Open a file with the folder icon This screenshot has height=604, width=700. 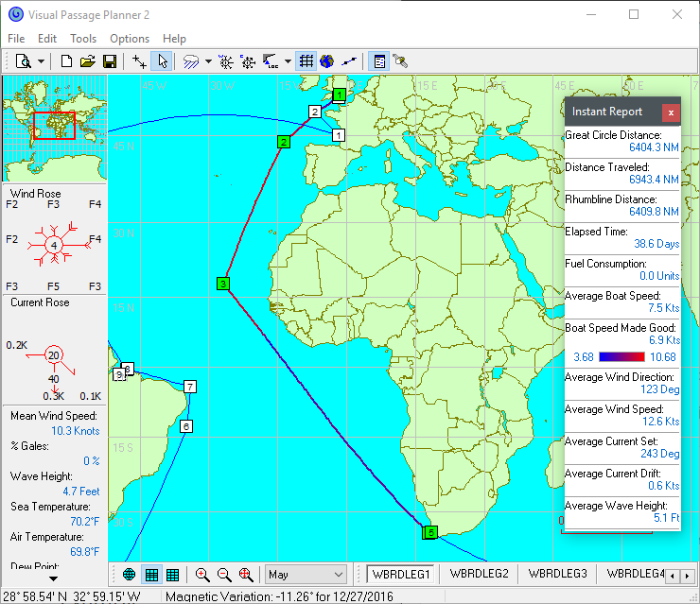[x=88, y=61]
